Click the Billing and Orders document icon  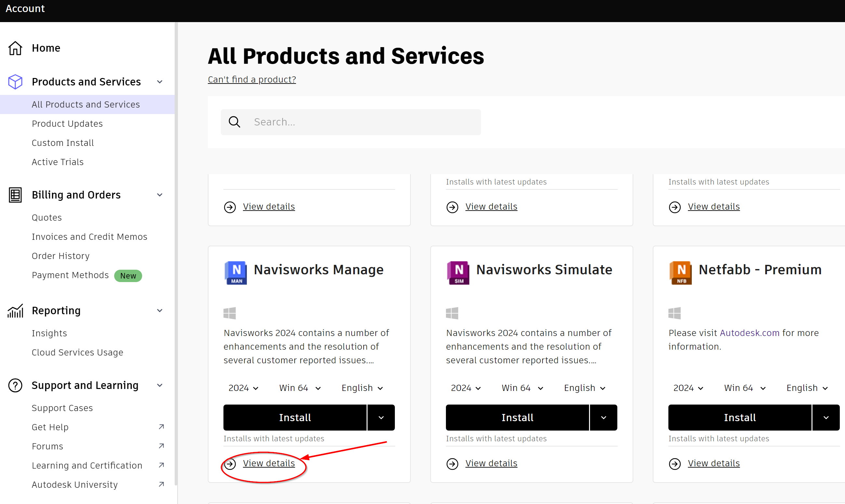pyautogui.click(x=15, y=195)
